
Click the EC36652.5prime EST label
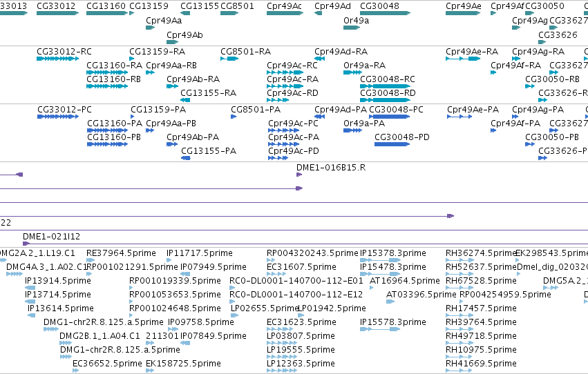[107, 364]
